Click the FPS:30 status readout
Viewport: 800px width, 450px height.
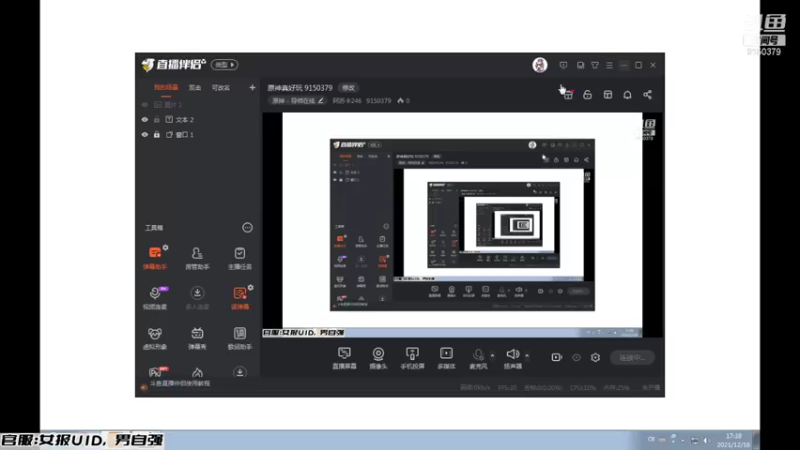click(507, 388)
